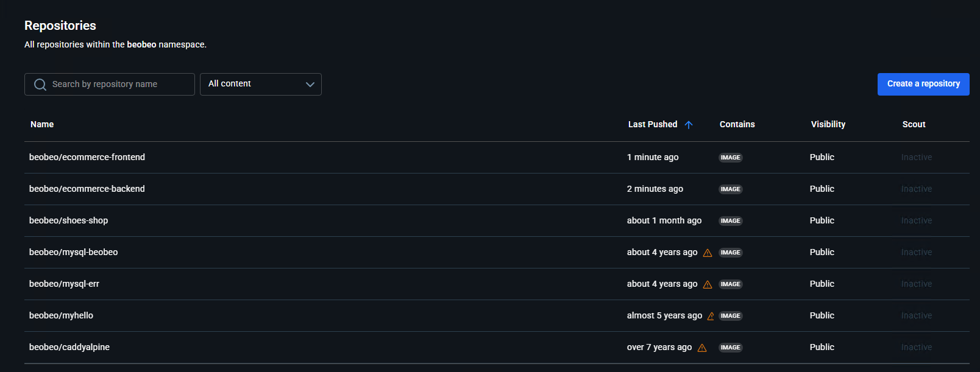Click warning icon on mysql-beobeo row
Screen dimensions: 980x372
pyautogui.click(x=708, y=253)
